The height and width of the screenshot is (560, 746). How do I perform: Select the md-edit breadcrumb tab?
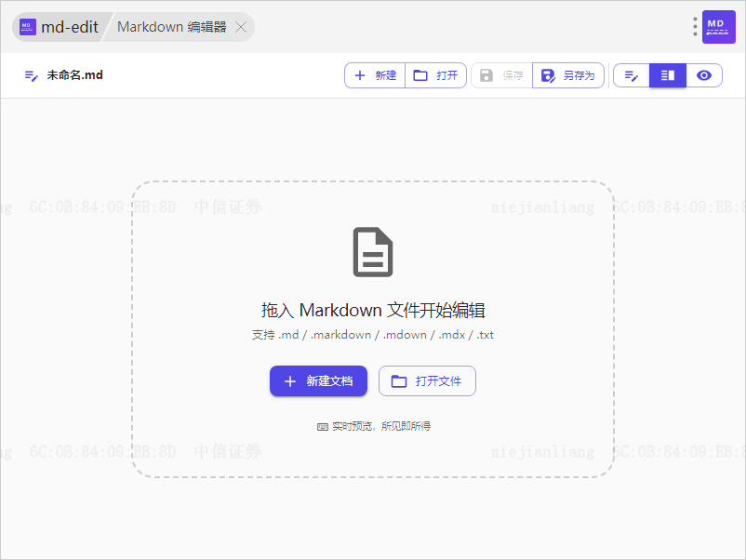click(60, 27)
